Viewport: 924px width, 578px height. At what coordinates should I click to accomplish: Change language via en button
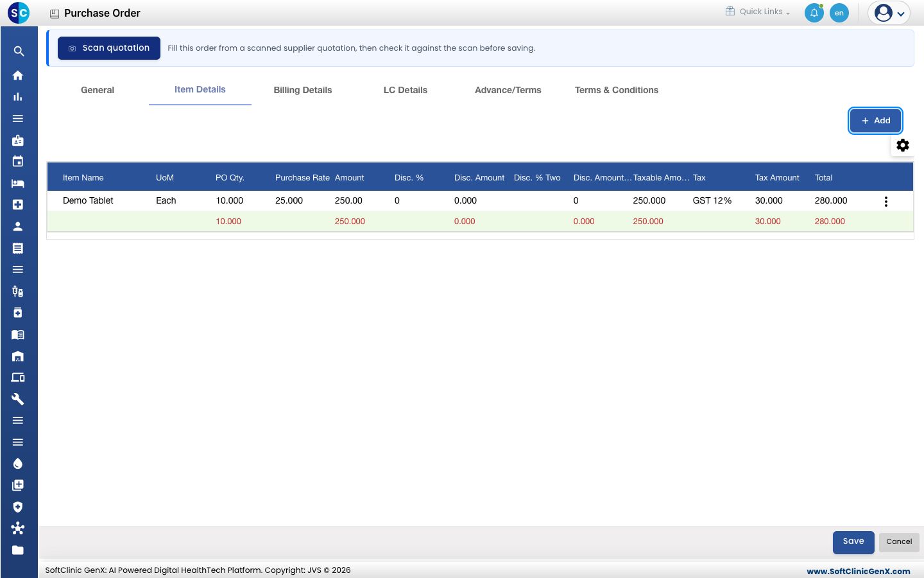pos(839,13)
